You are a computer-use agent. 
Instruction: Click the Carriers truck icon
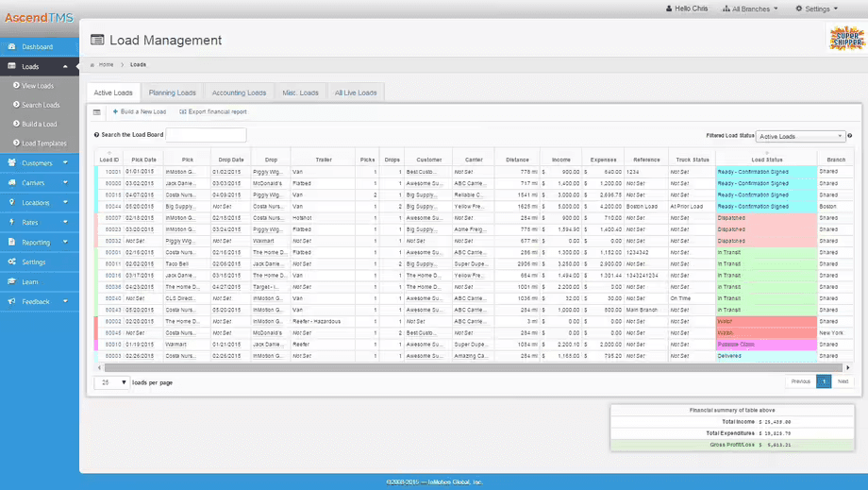[11, 183]
